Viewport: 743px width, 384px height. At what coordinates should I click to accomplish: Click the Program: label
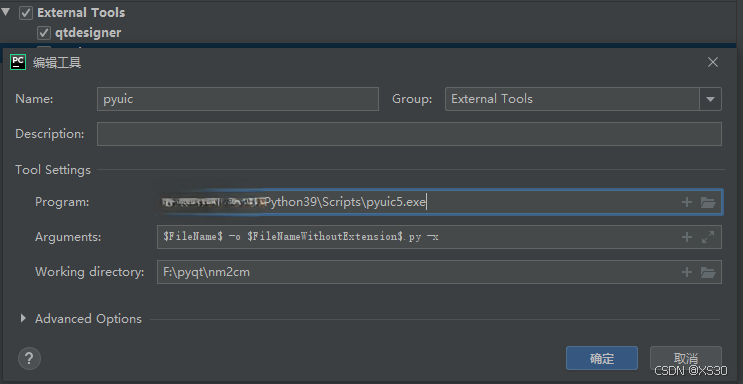point(62,202)
